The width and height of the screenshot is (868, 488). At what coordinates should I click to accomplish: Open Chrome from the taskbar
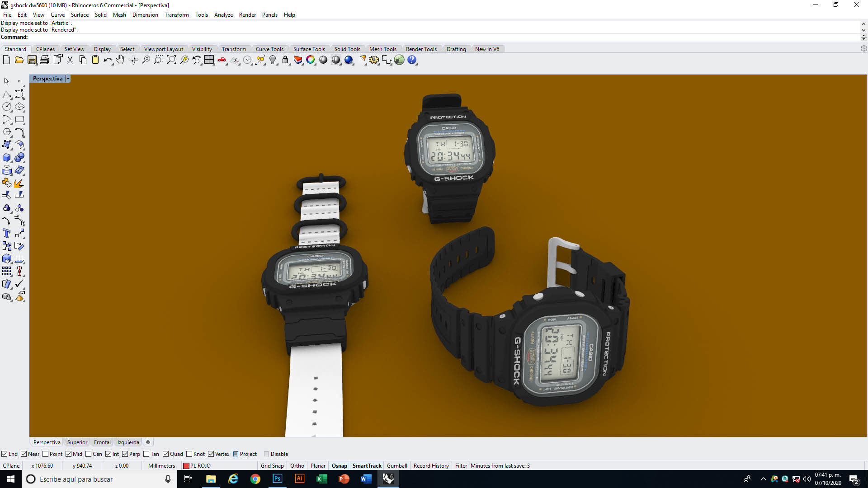coord(255,479)
